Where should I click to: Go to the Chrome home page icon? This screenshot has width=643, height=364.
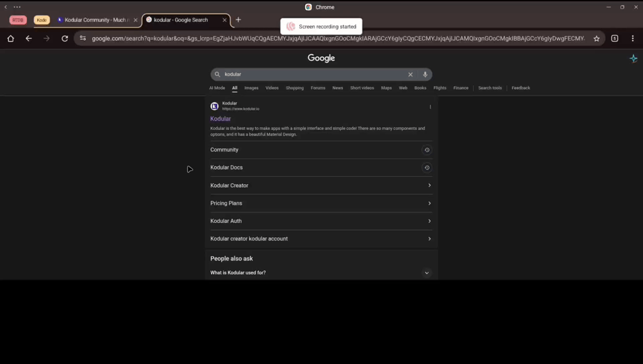(x=11, y=38)
